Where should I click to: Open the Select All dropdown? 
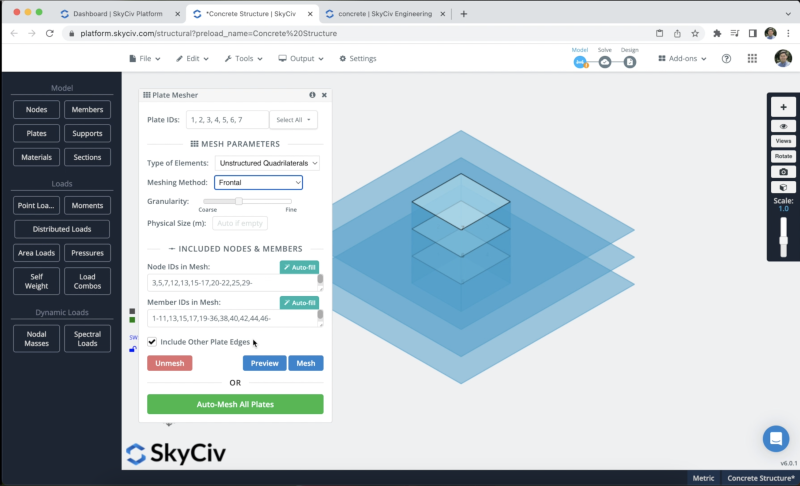pyautogui.click(x=293, y=120)
